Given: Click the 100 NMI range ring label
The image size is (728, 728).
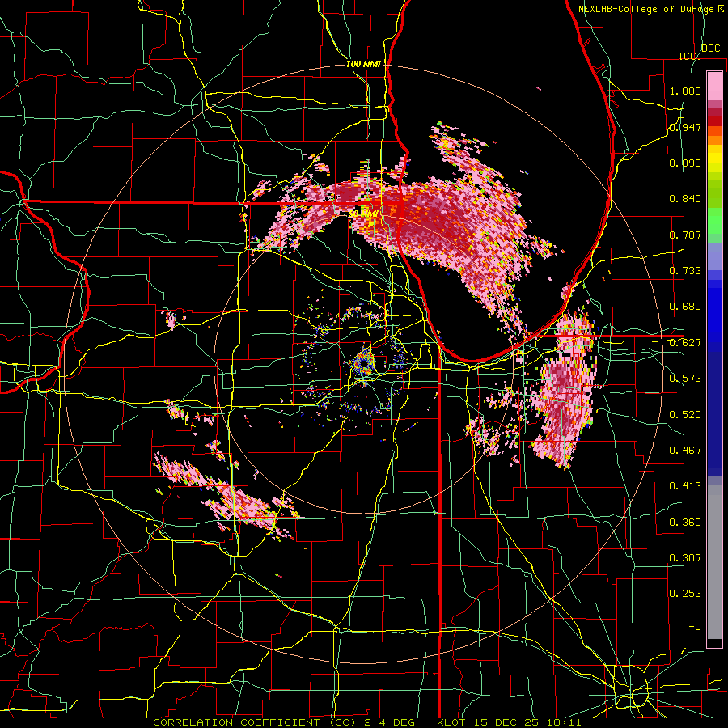Looking at the screenshot, I should coord(362,64).
